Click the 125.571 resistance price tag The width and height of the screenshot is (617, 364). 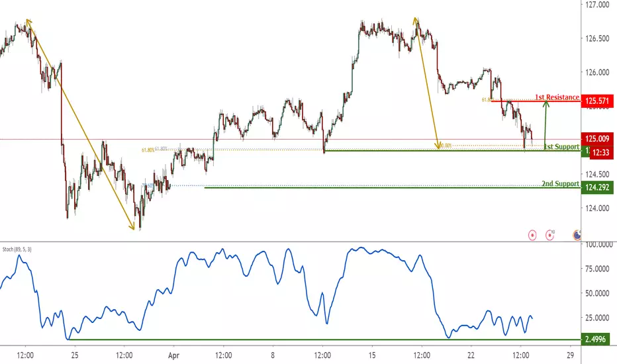point(597,101)
